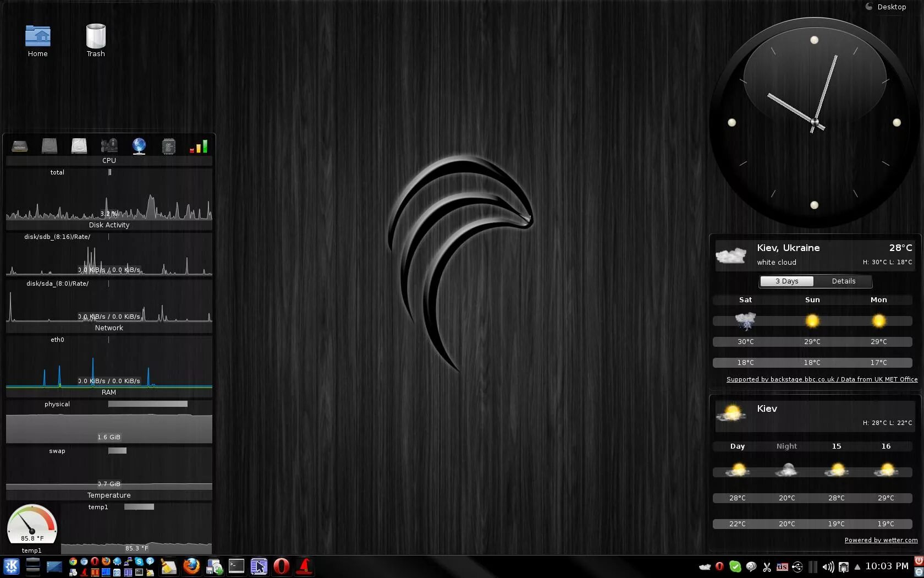This screenshot has width=924, height=578.
Task: Open the mouse cursor window taskbar button
Action: [x=259, y=566]
